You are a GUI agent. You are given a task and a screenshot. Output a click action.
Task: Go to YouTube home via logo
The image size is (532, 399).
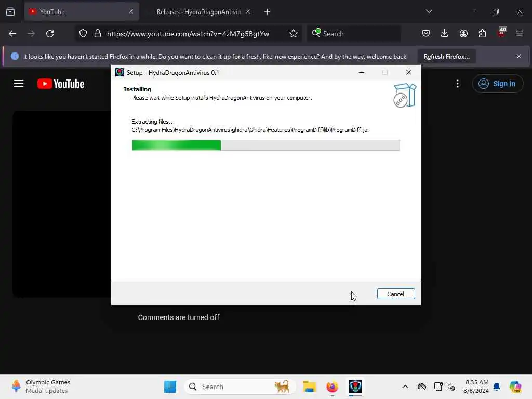click(x=61, y=84)
